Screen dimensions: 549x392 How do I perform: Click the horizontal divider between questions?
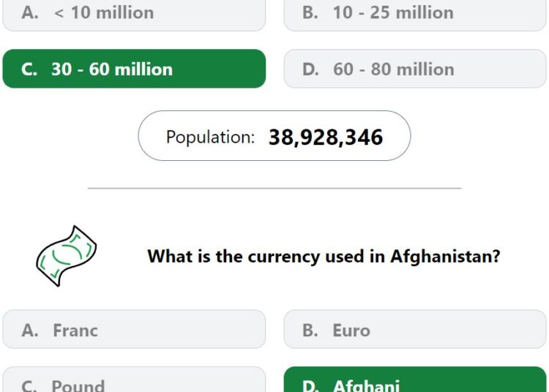pos(274,188)
